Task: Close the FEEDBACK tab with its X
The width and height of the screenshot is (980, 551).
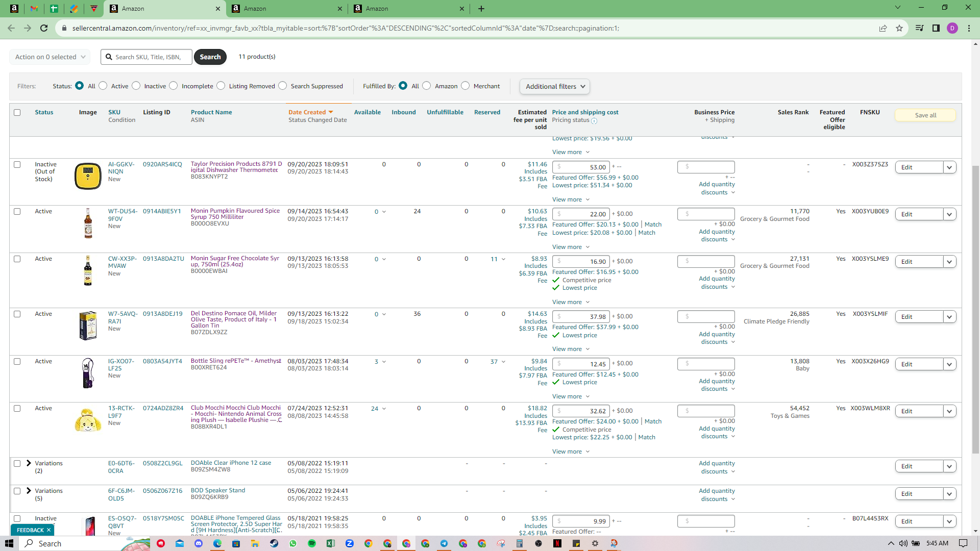Action: click(49, 530)
